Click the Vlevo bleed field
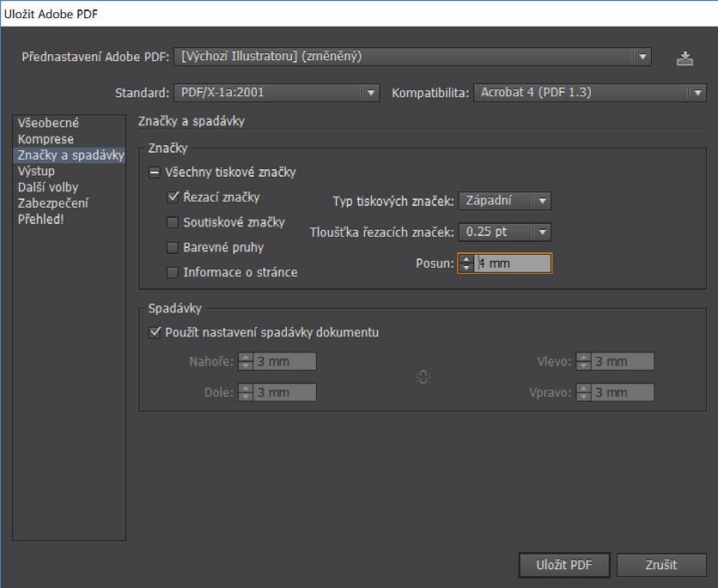Screen dimensions: 718x588 tap(623, 361)
